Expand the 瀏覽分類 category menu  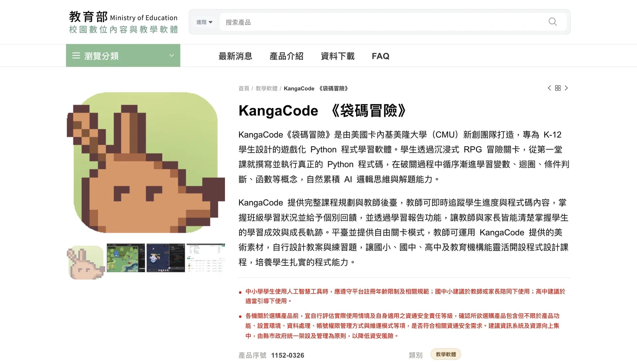pos(123,55)
